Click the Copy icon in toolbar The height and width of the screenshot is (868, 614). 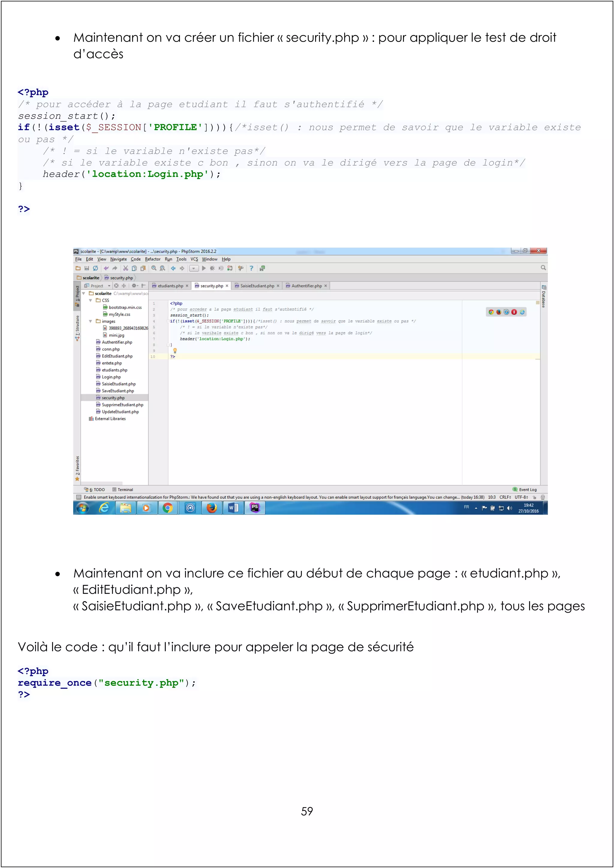134,268
